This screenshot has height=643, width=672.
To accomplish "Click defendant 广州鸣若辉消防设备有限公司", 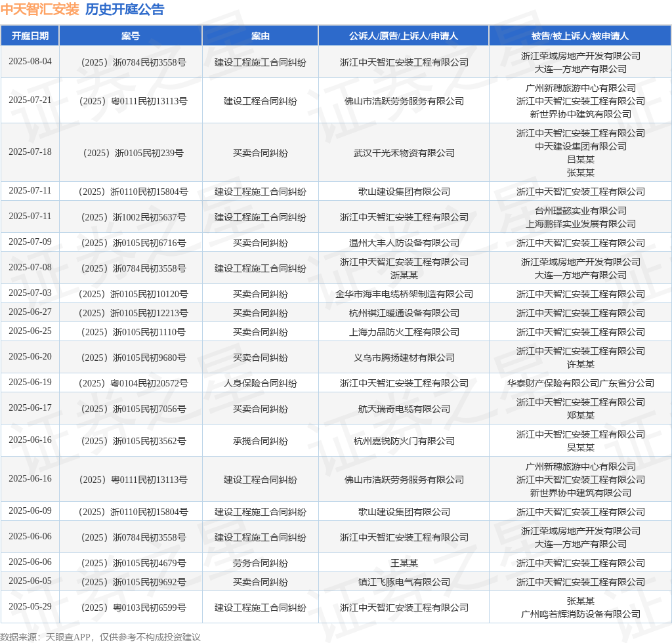I will click(580, 614).
